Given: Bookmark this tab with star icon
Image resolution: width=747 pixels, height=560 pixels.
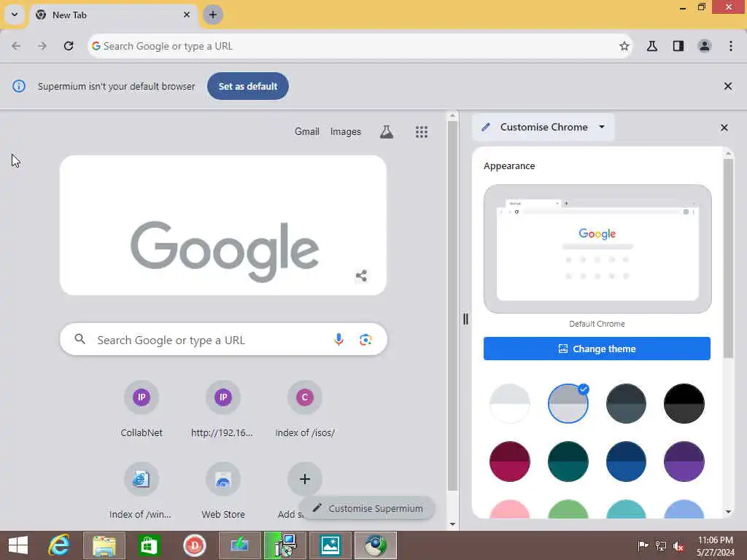Looking at the screenshot, I should pos(624,46).
